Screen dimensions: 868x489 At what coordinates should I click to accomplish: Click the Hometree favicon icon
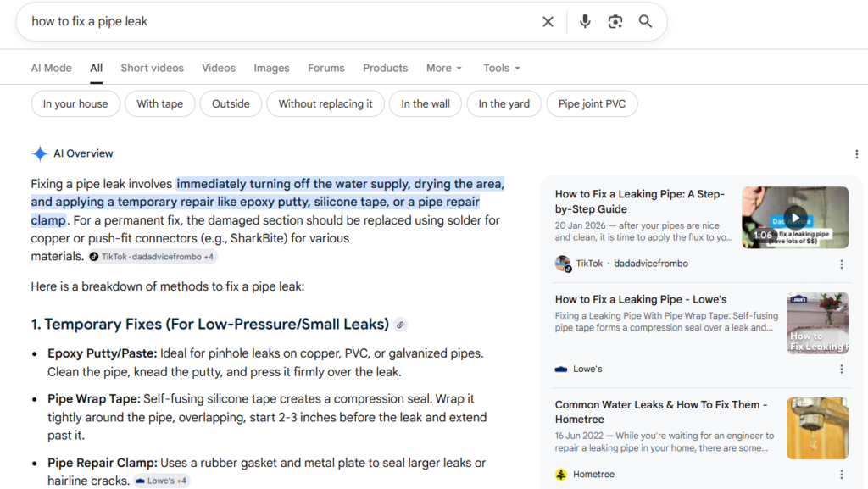(x=561, y=475)
